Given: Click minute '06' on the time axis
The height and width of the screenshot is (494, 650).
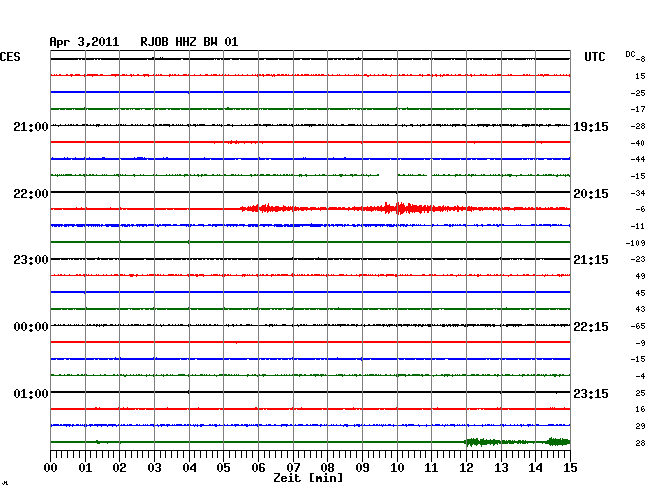Looking at the screenshot, I should click(258, 468).
